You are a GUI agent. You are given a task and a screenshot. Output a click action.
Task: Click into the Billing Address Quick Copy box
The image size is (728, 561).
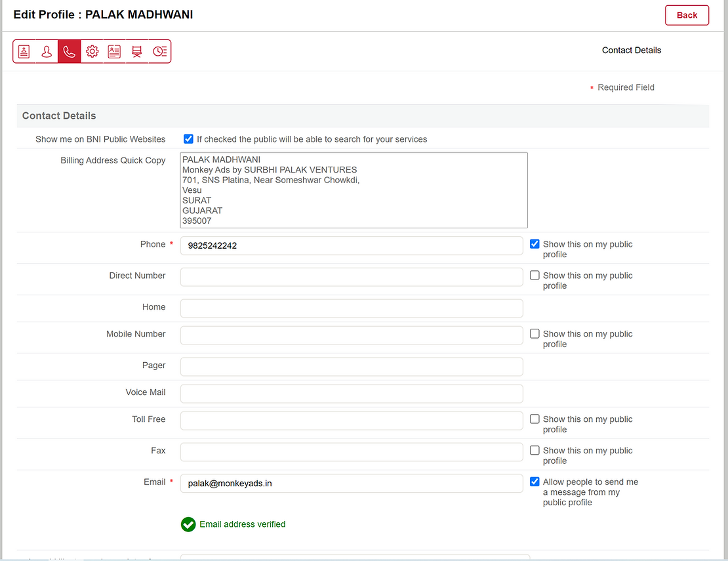point(354,190)
